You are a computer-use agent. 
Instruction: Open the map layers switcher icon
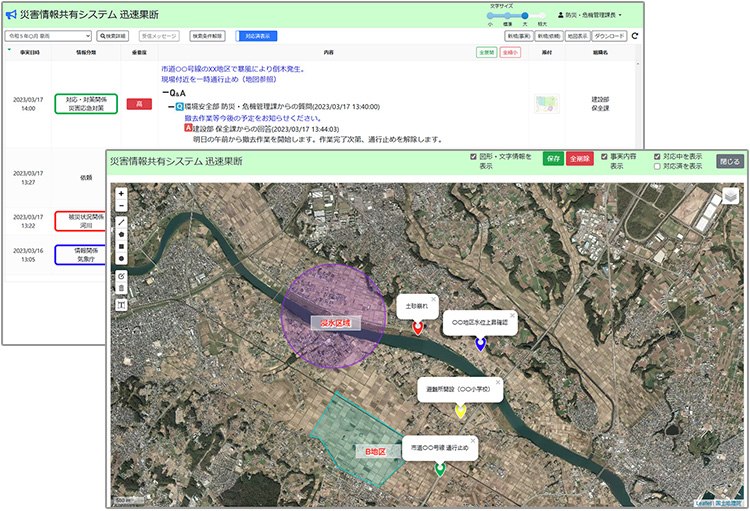tap(729, 197)
